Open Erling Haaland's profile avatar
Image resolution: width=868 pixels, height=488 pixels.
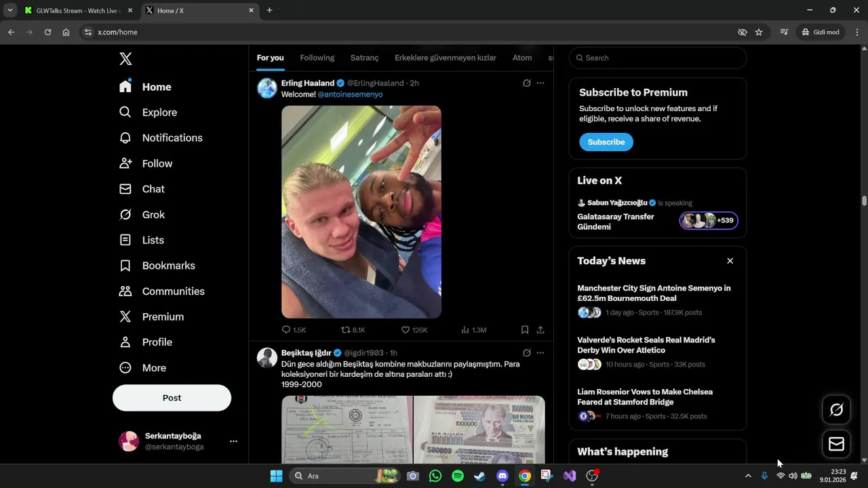click(x=267, y=88)
